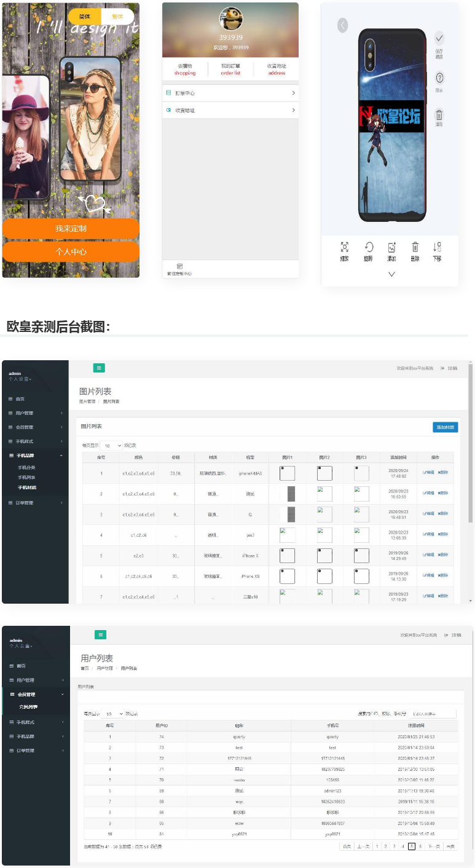Click the checkmark save icon beside phone
This screenshot has height=868, width=475.
[x=439, y=38]
